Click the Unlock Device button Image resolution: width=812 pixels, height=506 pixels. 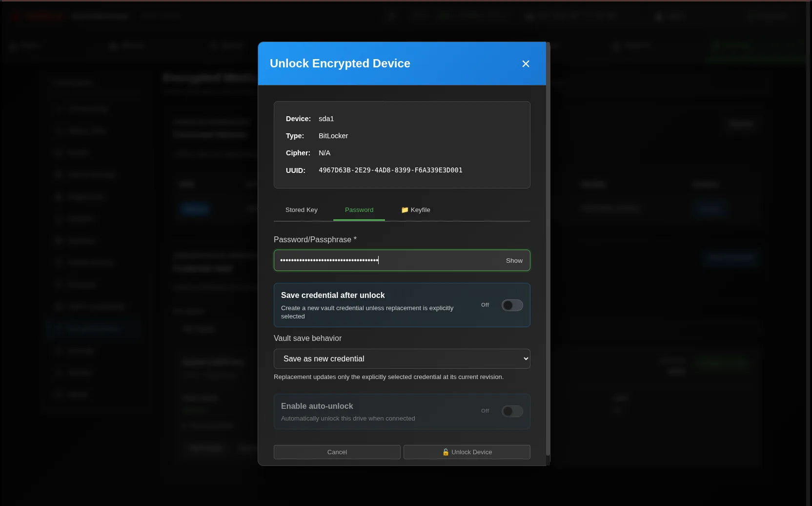tap(467, 452)
